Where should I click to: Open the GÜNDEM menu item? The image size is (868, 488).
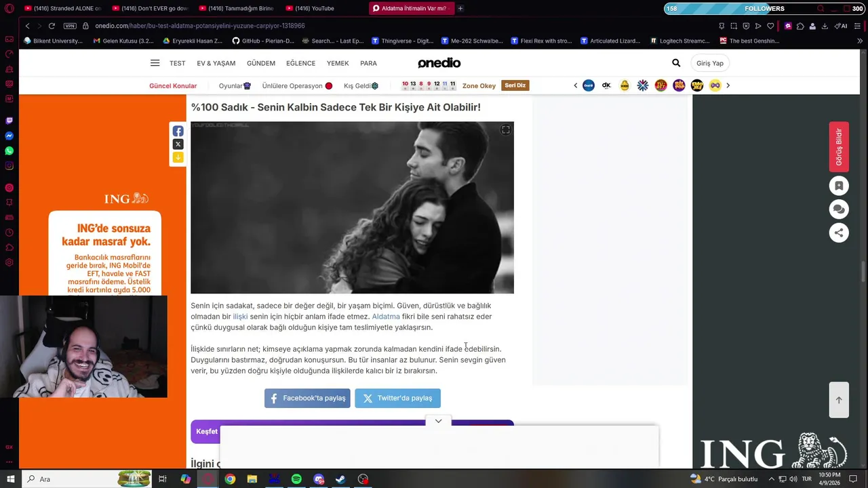(261, 63)
